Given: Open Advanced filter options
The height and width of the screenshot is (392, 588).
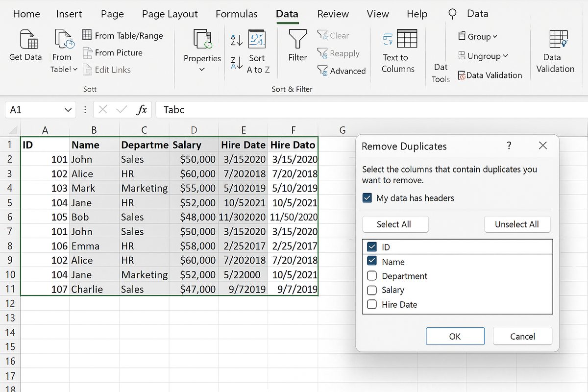Looking at the screenshot, I should [x=342, y=71].
